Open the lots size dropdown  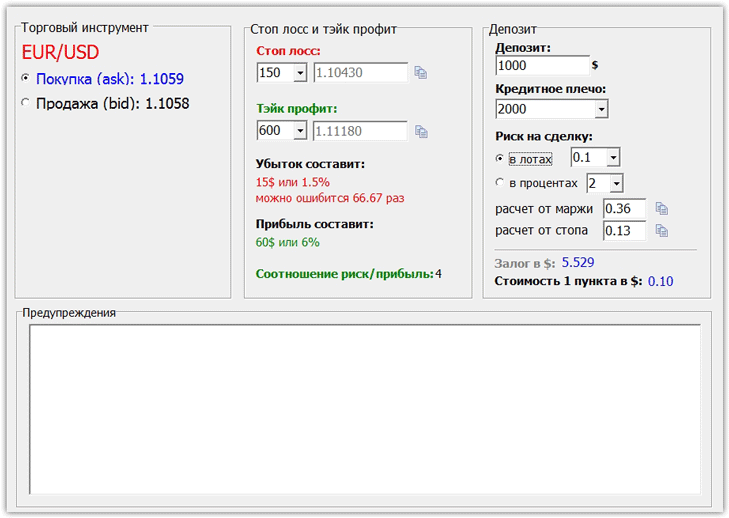(x=612, y=158)
